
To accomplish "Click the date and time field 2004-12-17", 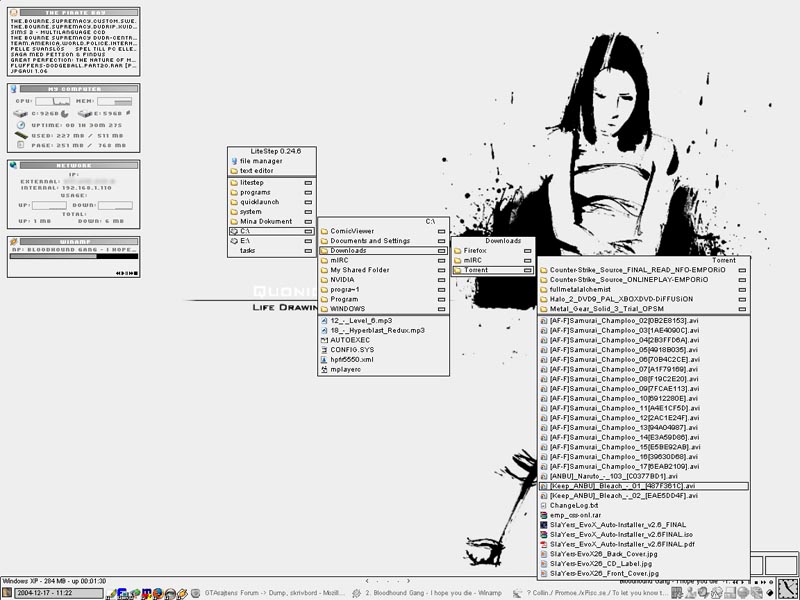I will tap(59, 593).
